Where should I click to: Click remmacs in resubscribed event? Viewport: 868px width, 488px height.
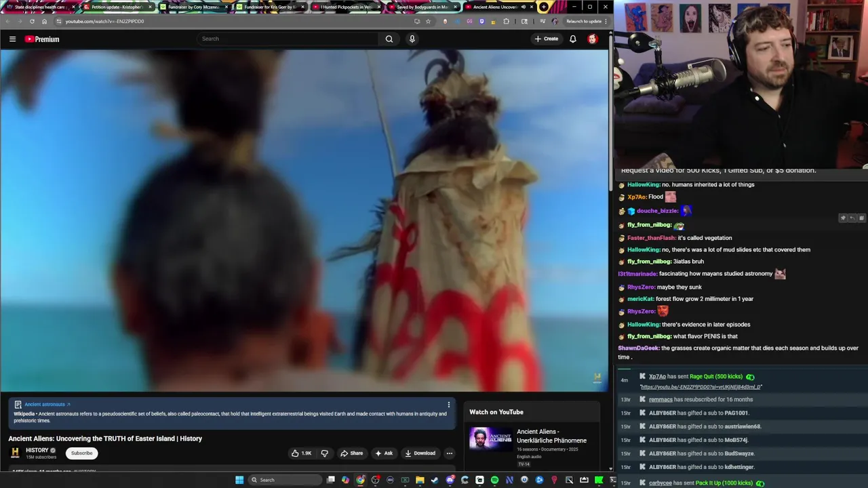point(660,400)
